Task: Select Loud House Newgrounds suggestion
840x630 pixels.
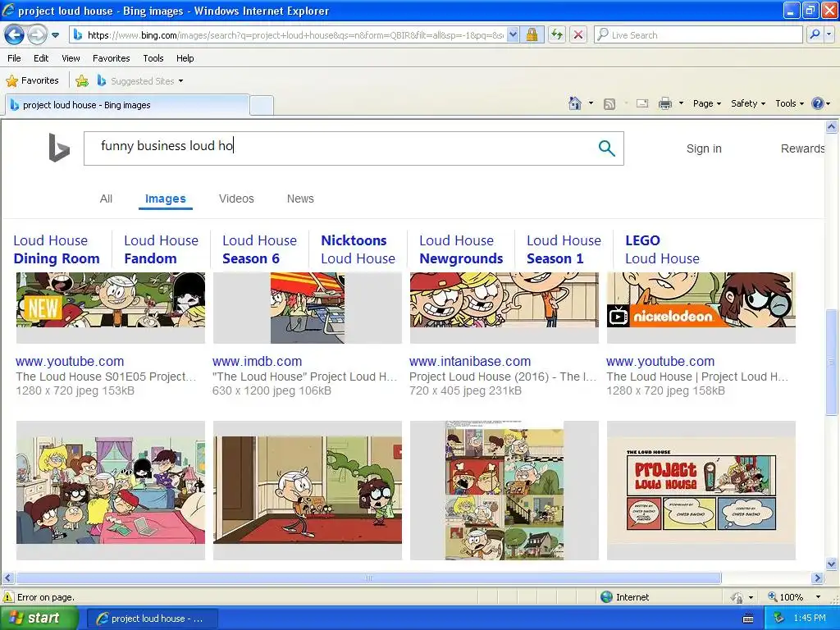Action: pyautogui.click(x=461, y=249)
